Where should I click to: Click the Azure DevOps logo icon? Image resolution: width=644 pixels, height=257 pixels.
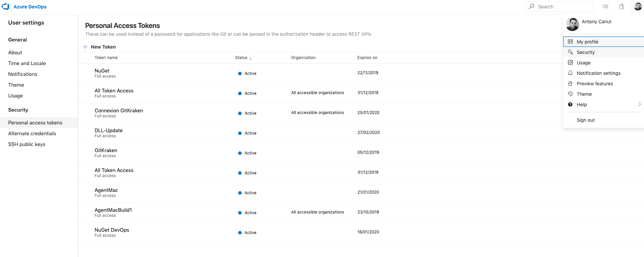pyautogui.click(x=5, y=7)
